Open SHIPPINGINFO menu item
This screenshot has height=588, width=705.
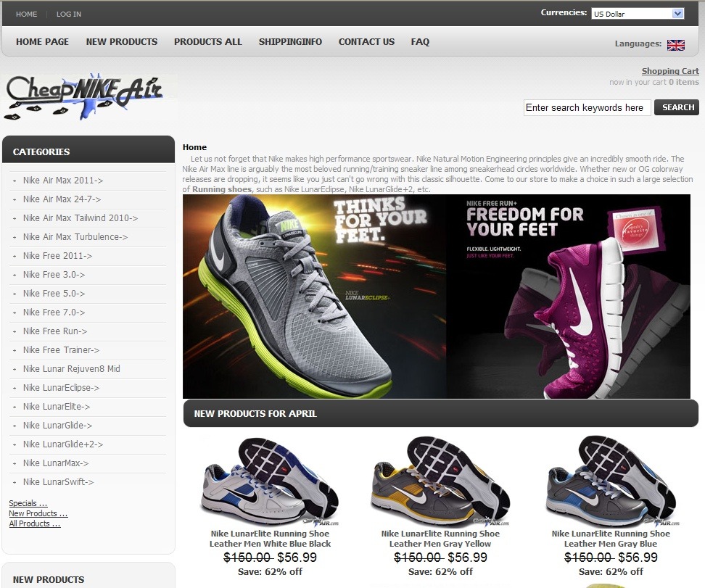290,42
